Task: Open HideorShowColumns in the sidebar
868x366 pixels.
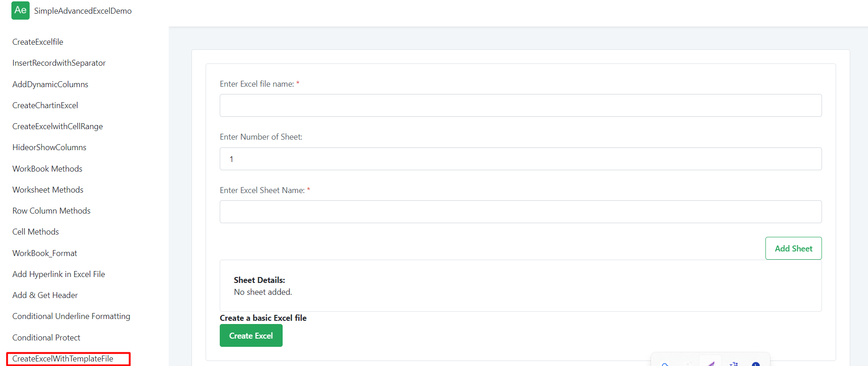Action: click(49, 147)
